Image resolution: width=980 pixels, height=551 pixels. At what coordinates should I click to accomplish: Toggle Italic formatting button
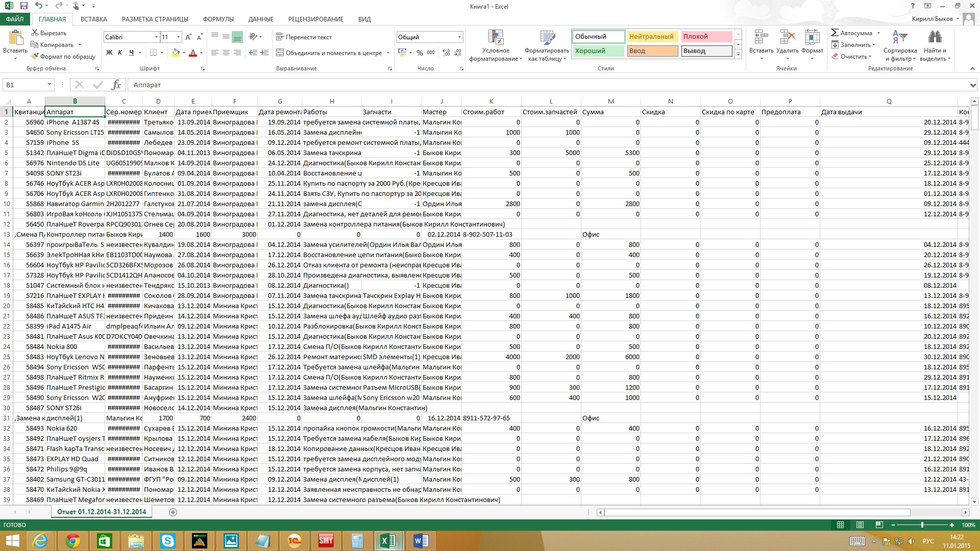[x=120, y=53]
